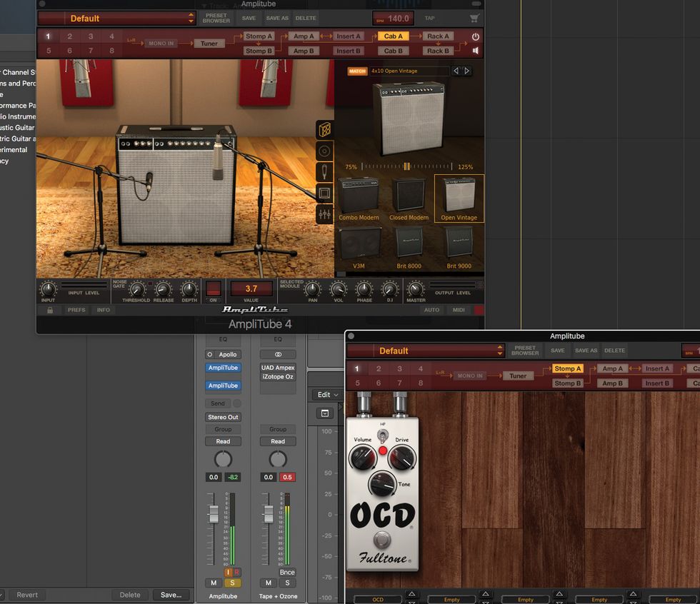Click the MASTER knob in top AmpliTube
Screen dimensions: 700x604
pyautogui.click(x=416, y=289)
